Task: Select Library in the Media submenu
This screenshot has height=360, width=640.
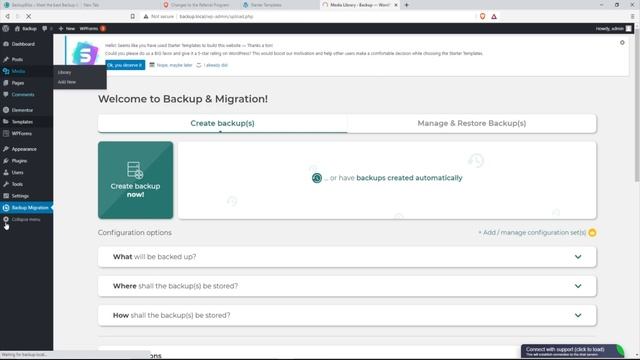Action: point(64,72)
